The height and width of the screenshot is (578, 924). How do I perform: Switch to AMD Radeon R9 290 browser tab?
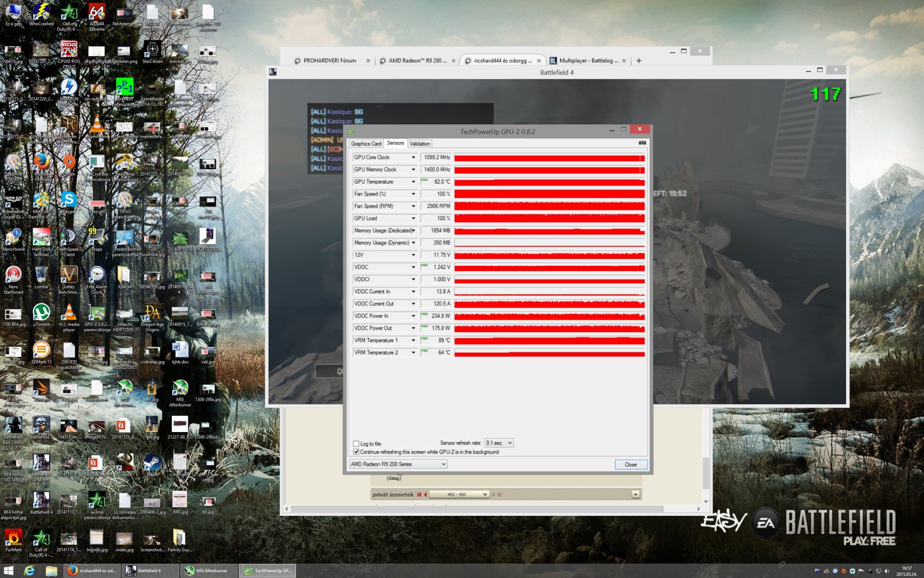(x=417, y=61)
